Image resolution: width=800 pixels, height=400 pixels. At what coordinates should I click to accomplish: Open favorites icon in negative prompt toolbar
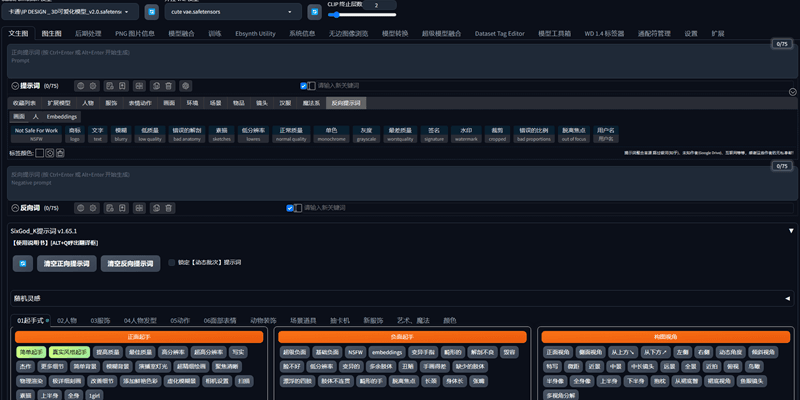click(x=122, y=208)
